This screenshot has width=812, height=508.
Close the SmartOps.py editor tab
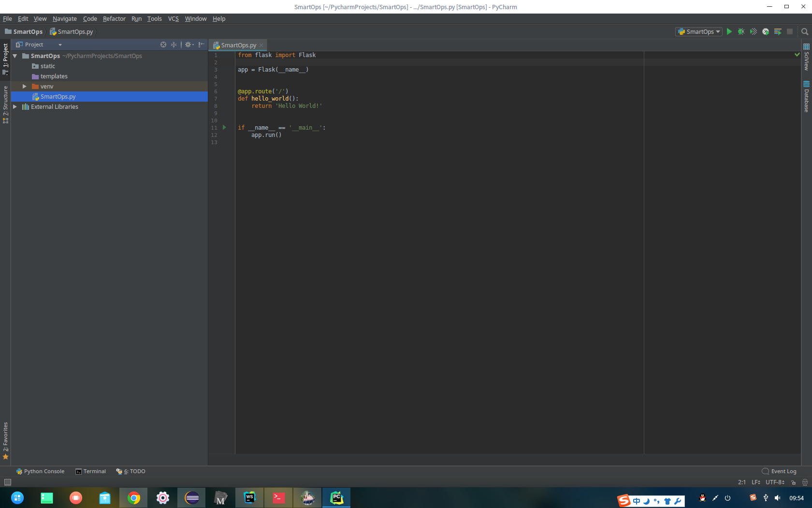click(x=261, y=45)
